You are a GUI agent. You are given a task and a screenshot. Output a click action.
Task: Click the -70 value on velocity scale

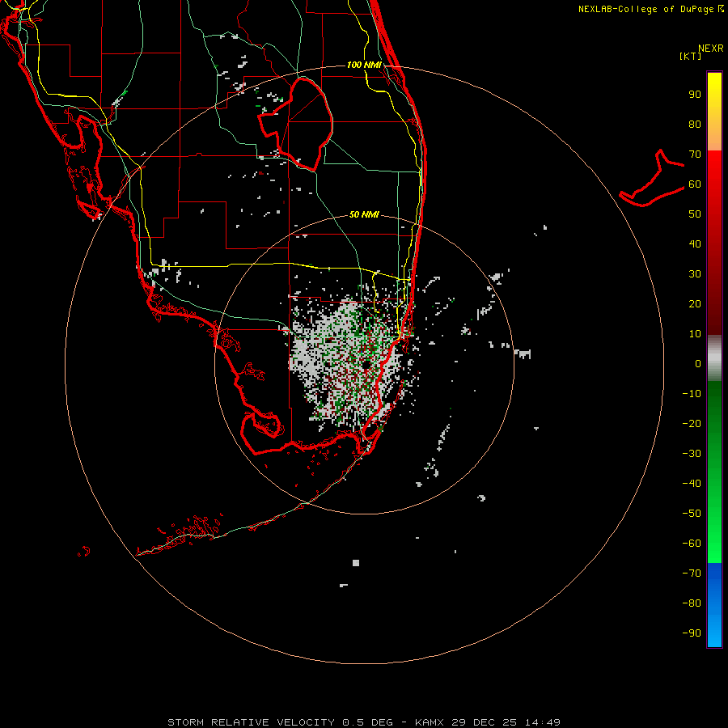pyautogui.click(x=692, y=573)
